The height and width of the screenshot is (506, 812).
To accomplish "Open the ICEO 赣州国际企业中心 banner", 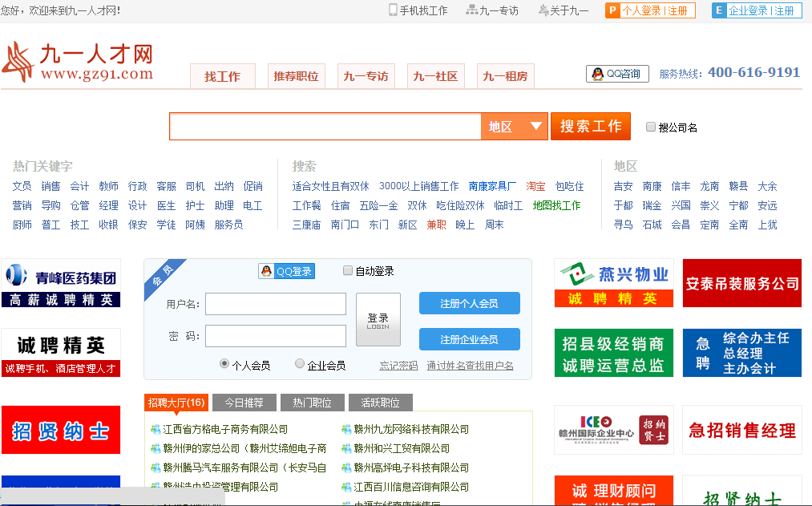I will (x=614, y=430).
